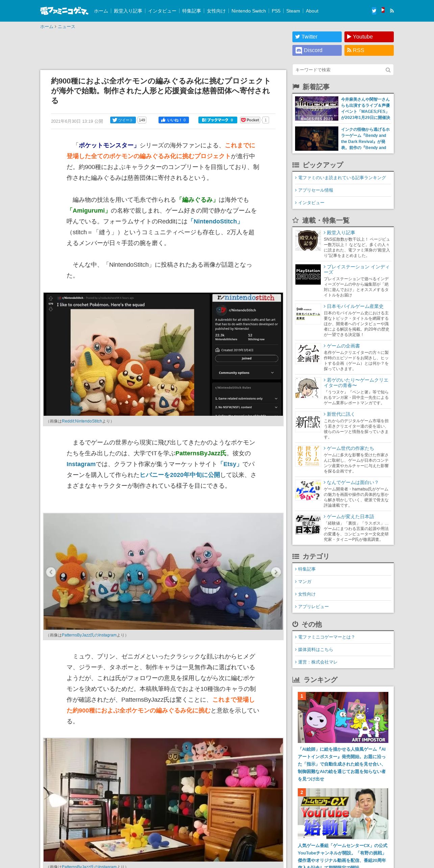Open Nintendo Switch in top navigation
Image resolution: width=434 pixels, height=868 pixels.
click(x=248, y=11)
